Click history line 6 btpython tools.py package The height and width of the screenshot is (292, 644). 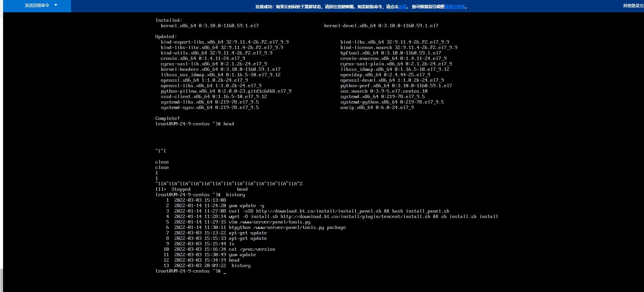[256, 228]
